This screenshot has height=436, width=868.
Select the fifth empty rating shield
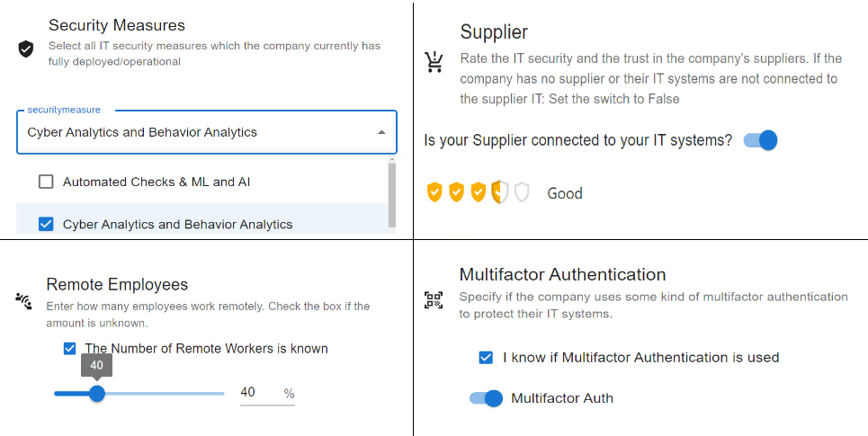[522, 192]
